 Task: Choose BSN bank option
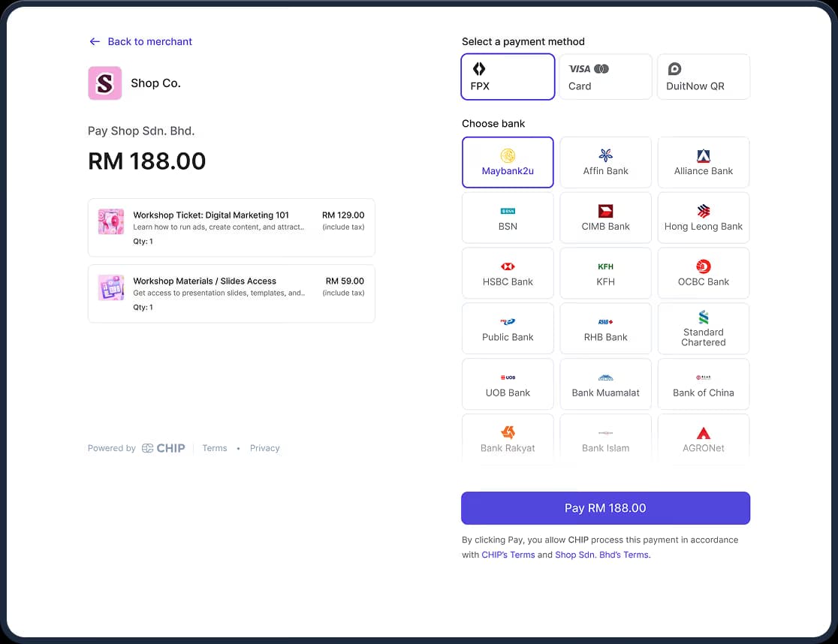click(x=508, y=218)
